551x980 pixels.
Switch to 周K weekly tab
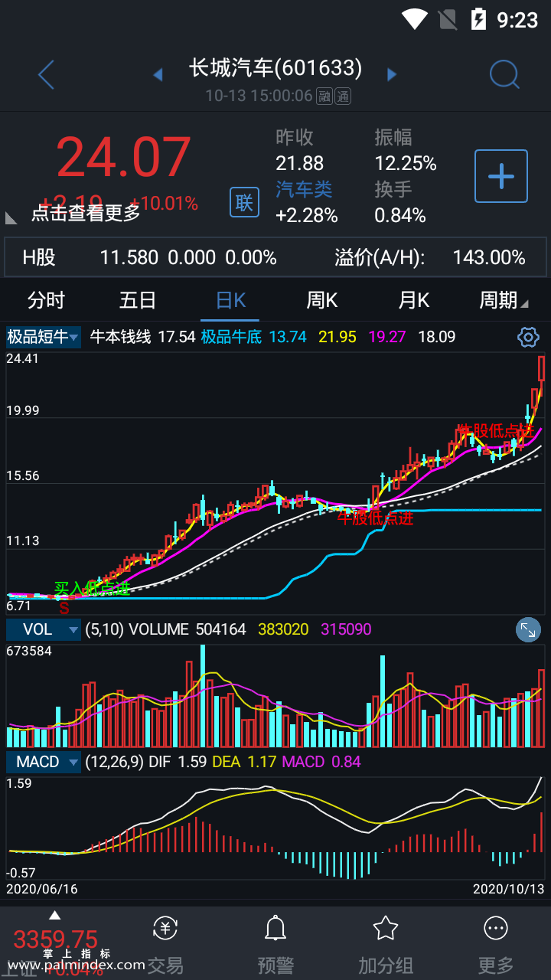point(322,300)
